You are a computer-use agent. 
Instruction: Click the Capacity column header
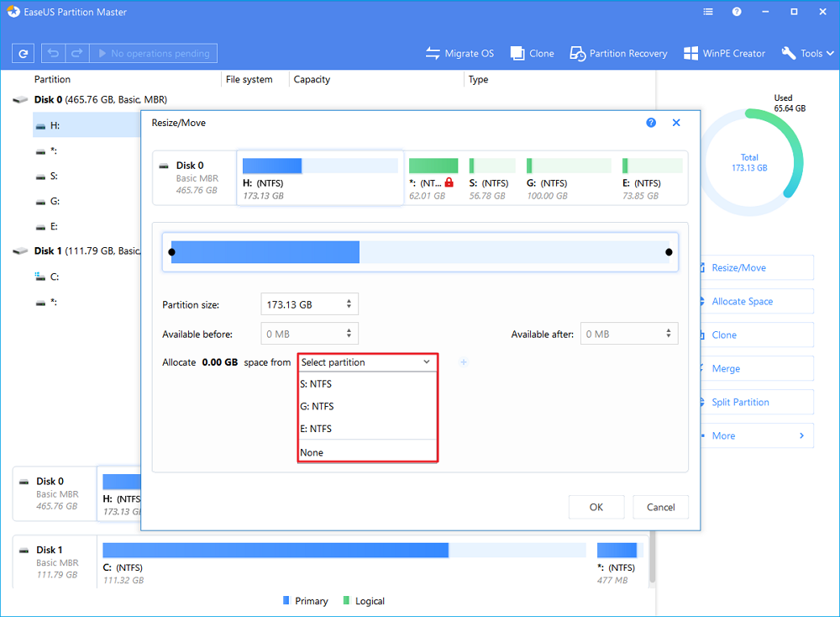pyautogui.click(x=312, y=79)
